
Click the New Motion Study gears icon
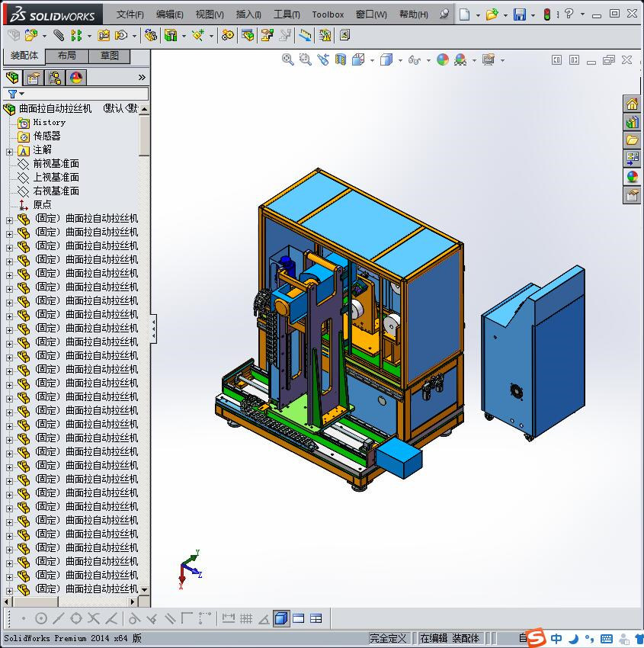[227, 36]
